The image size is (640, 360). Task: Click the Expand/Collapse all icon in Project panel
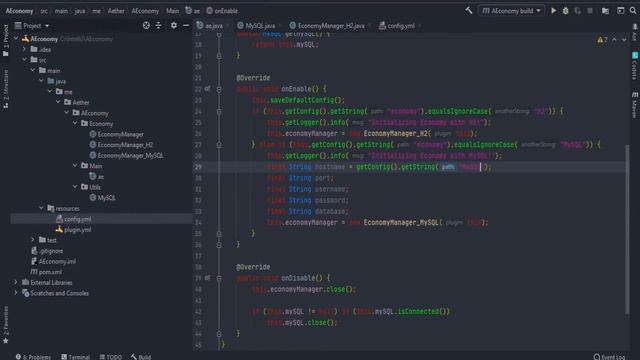[158, 26]
